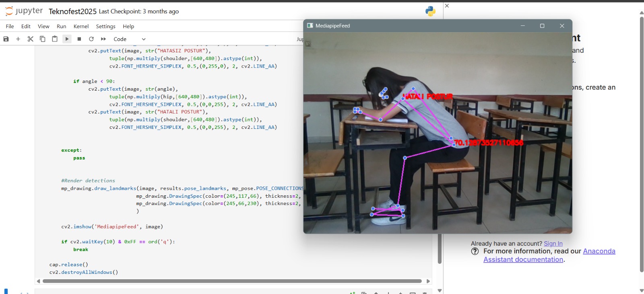Image resolution: width=644 pixels, height=294 pixels.
Task: Click the Jupyter logo in the header
Action: pos(24,11)
